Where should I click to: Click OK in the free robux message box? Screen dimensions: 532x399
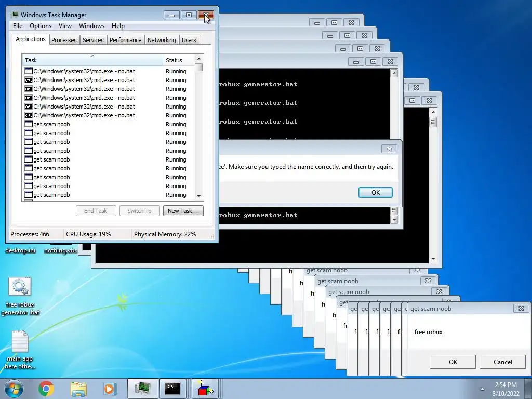(x=453, y=362)
